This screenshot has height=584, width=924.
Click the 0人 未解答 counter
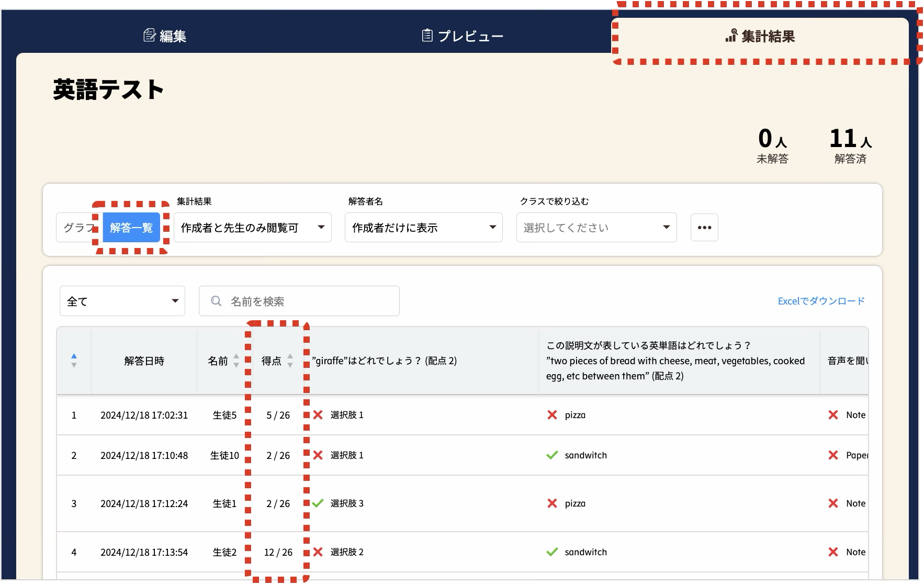pyautogui.click(x=772, y=147)
